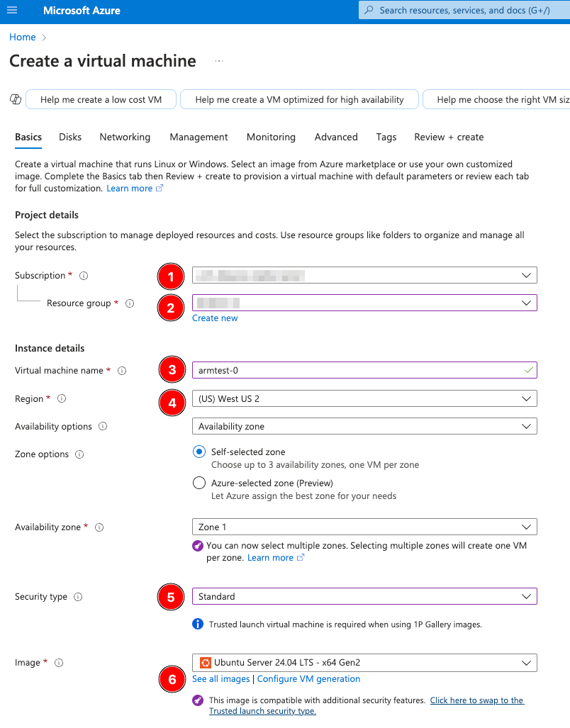The image size is (570, 728).
Task: Click the Virtual machine name field armtest-0
Action: tap(364, 370)
